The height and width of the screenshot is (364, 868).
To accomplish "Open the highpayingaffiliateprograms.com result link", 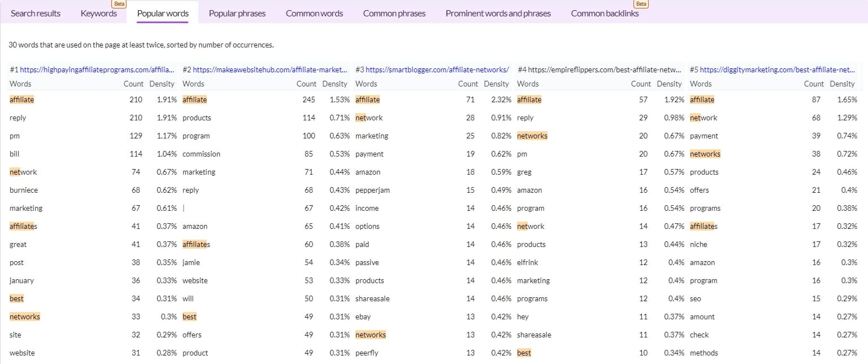I will 97,70.
